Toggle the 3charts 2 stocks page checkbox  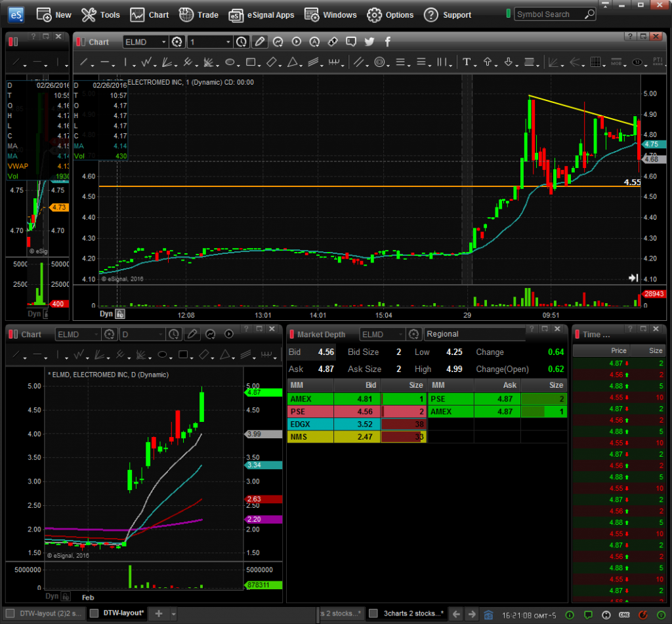point(373,614)
